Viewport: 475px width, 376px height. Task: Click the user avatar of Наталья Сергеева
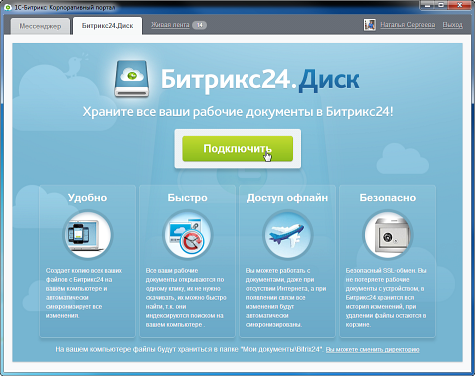(370, 25)
